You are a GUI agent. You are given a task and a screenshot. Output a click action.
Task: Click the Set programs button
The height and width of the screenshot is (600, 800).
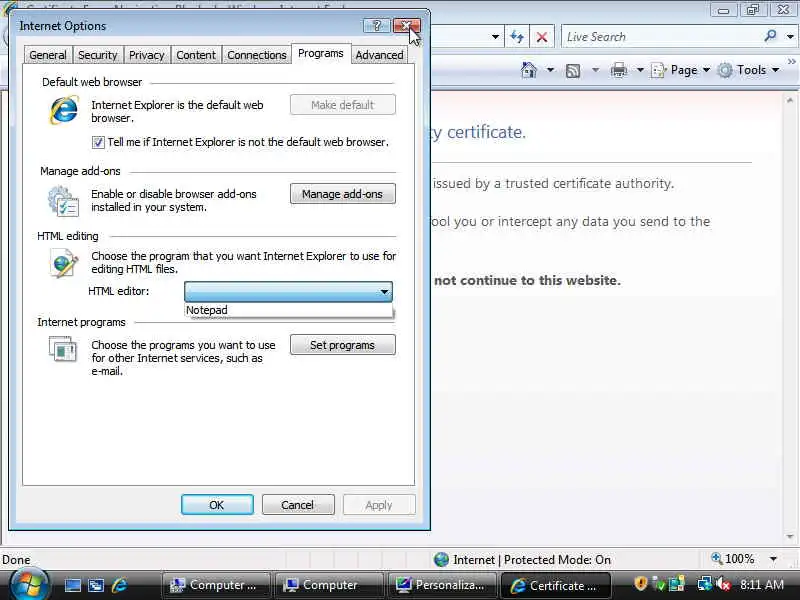coord(342,345)
